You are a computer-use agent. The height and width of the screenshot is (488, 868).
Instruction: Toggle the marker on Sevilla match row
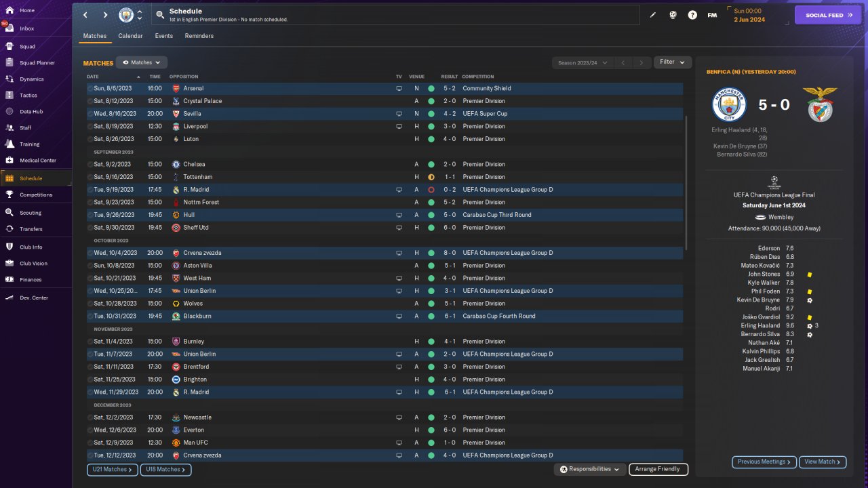tap(90, 114)
